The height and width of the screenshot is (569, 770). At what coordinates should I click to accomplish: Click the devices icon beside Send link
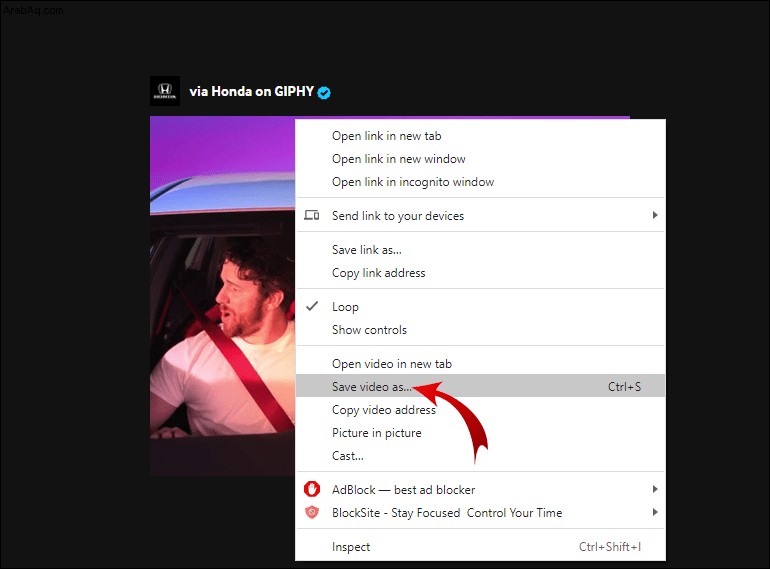[312, 215]
